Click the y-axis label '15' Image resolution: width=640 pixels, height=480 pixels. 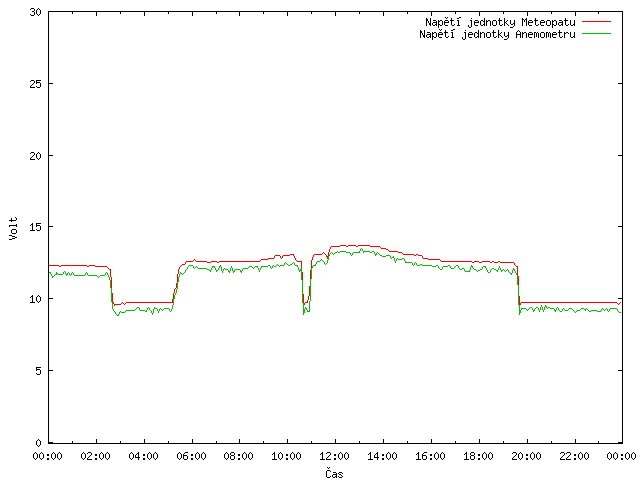click(x=36, y=227)
